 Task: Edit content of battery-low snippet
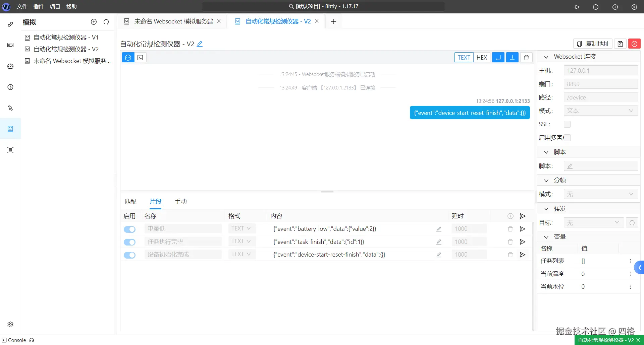click(439, 229)
